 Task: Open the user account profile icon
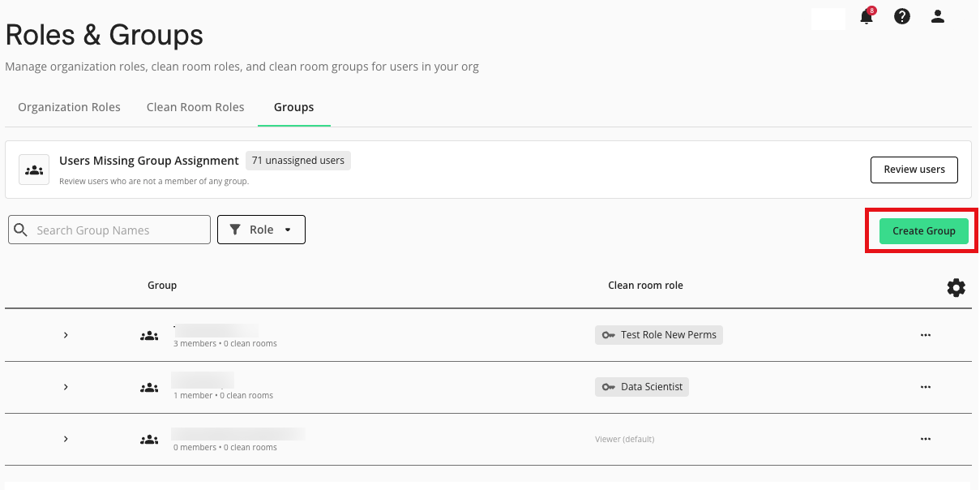tap(938, 16)
